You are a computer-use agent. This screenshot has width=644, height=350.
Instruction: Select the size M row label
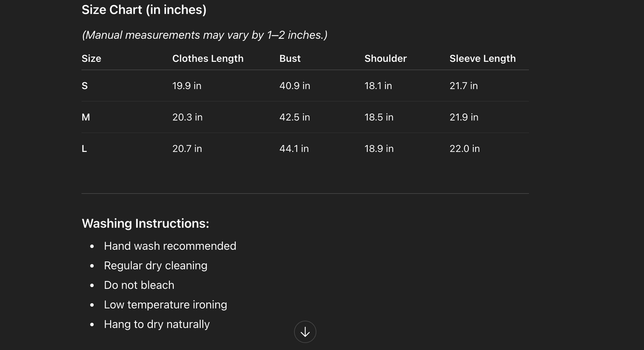pos(86,117)
